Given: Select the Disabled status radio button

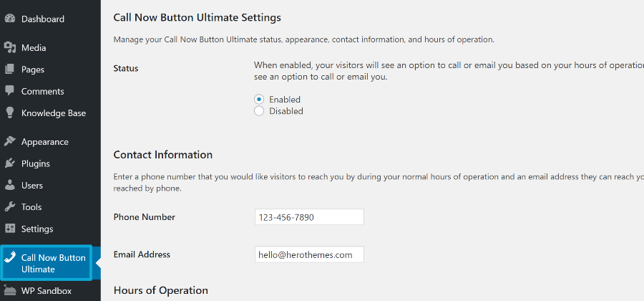Looking at the screenshot, I should pyautogui.click(x=259, y=111).
